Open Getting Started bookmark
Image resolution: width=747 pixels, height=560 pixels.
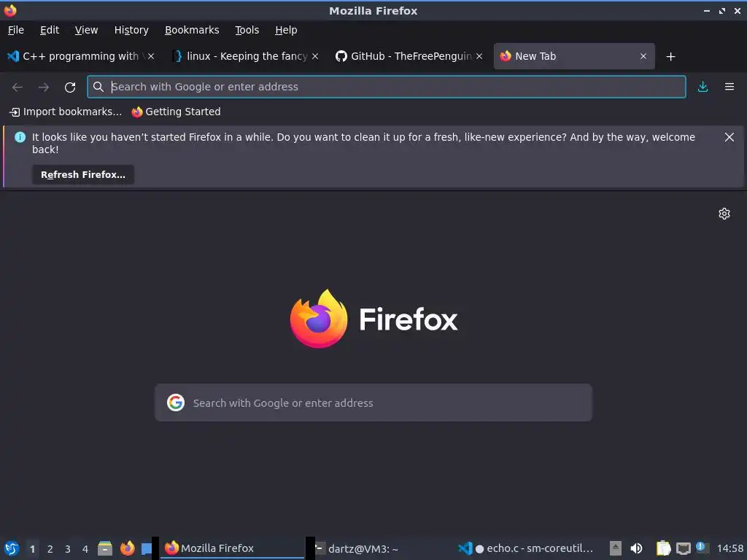pos(177,112)
